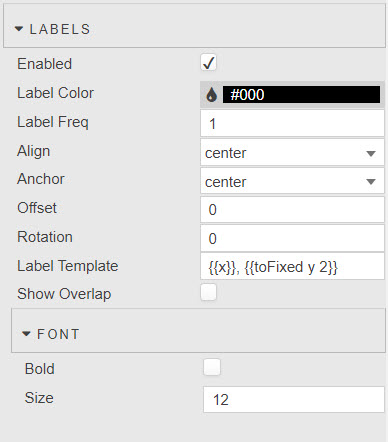The image size is (388, 442).
Task: Collapse the FONT section triangle
Action: coord(26,334)
